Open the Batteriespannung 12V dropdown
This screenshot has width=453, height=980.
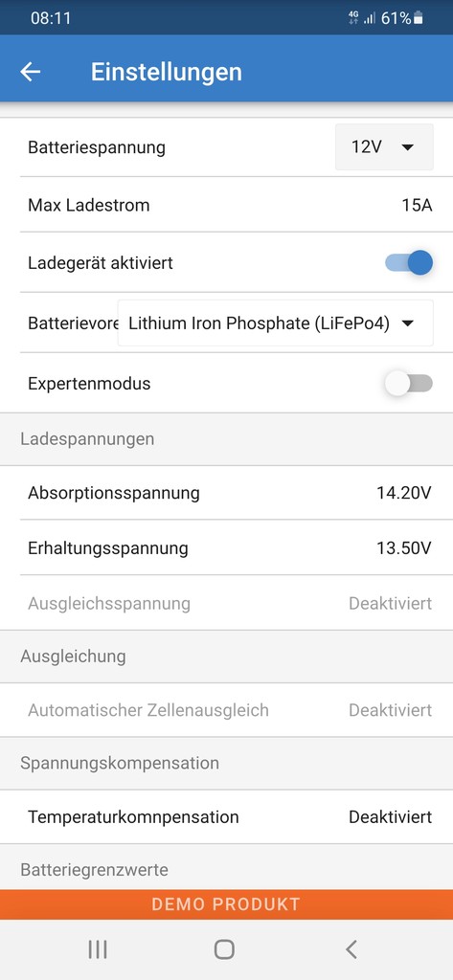click(384, 146)
